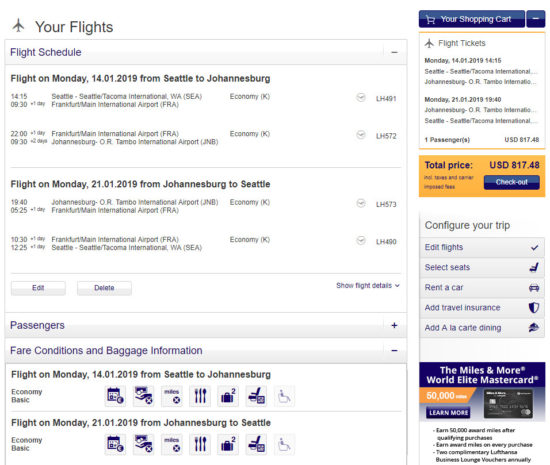This screenshot has height=465, width=550.
Task: Click LEARN MORE on Mastercard ad
Action: pyautogui.click(x=448, y=412)
